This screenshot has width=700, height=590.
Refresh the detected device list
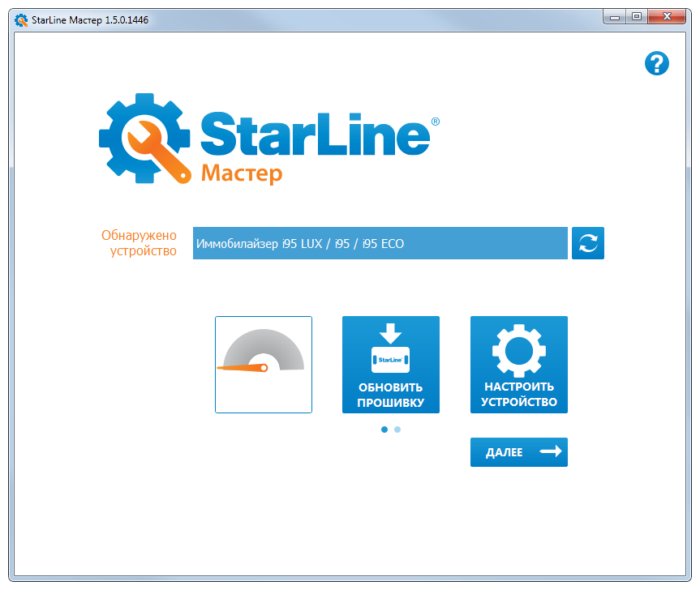coord(587,243)
